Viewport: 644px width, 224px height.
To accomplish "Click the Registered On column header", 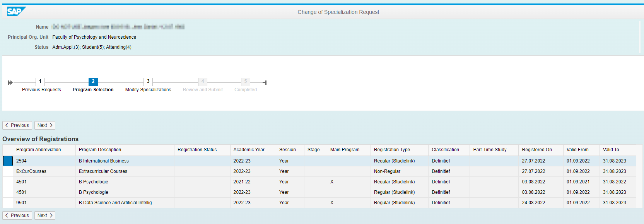I will point(541,150).
